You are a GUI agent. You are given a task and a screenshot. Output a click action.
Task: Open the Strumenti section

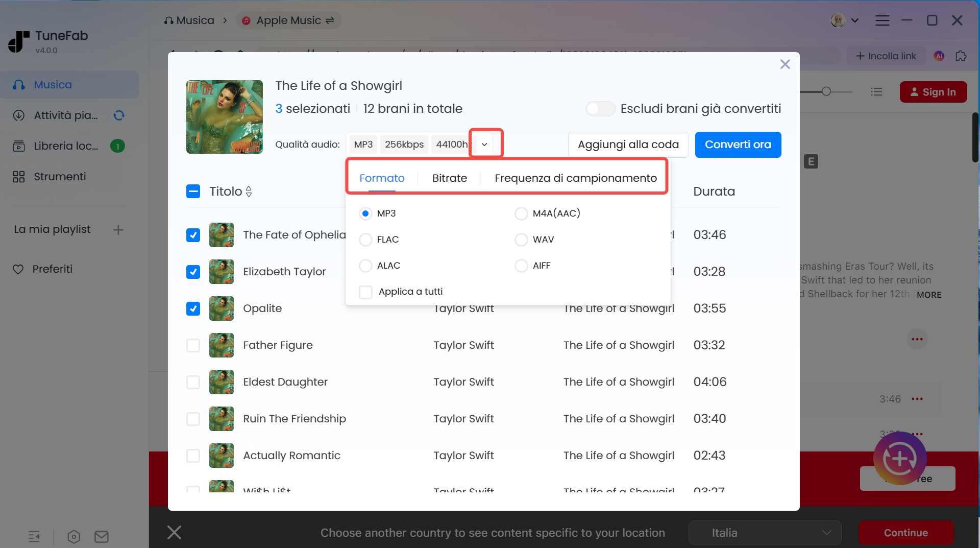point(59,177)
